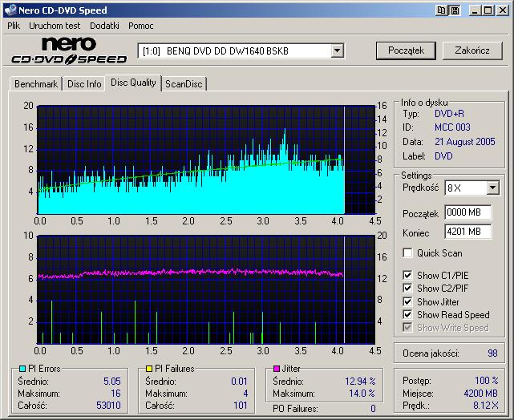Open the Pomoc menu

coord(141,26)
